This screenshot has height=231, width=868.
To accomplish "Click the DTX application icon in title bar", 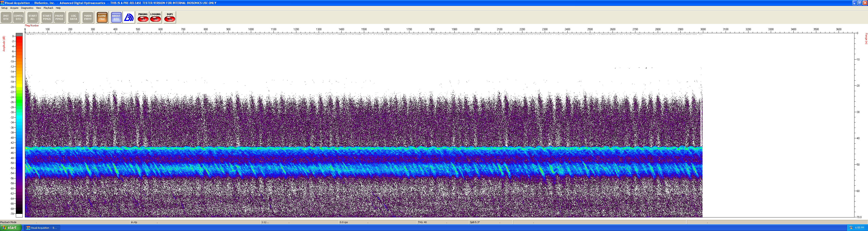I will [2, 3].
